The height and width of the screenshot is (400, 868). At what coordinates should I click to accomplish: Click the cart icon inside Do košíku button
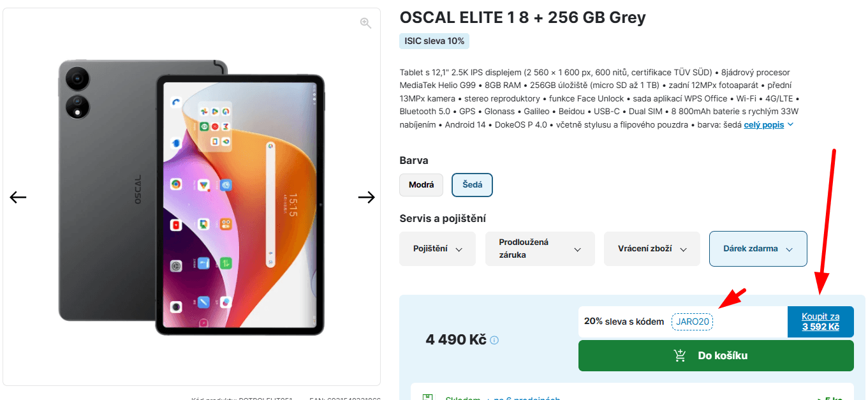[x=681, y=355]
